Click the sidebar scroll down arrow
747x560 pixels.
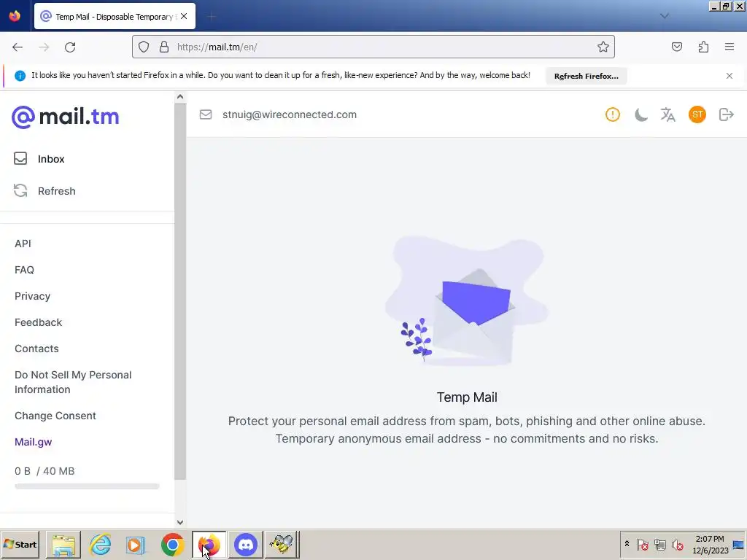point(180,522)
